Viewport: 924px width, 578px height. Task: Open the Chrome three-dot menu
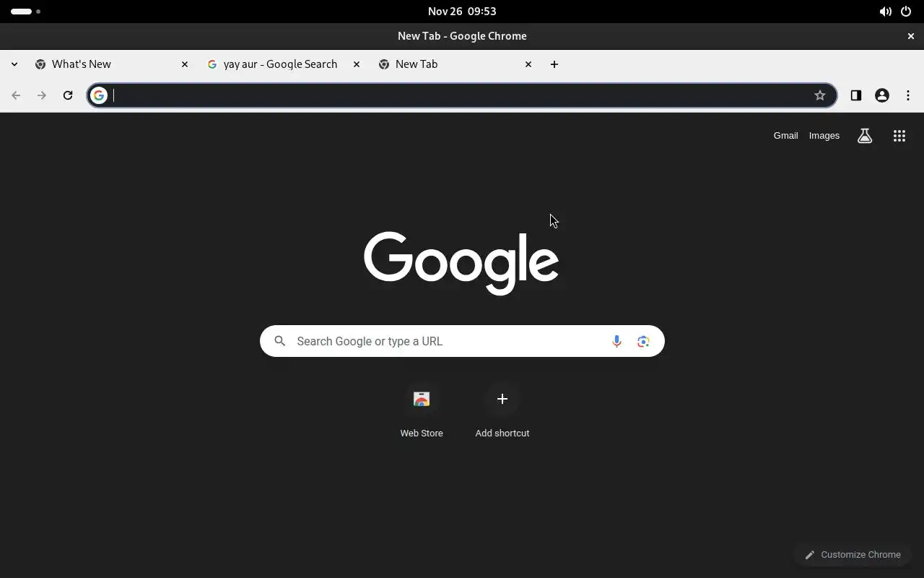908,95
